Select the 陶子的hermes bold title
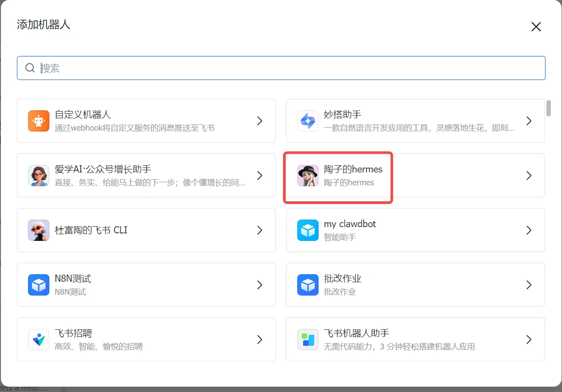This screenshot has width=562, height=392. point(353,169)
